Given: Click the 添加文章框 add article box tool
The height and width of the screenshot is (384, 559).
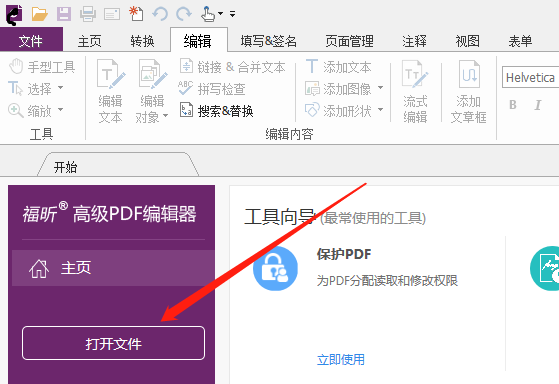Looking at the screenshot, I should click(469, 91).
